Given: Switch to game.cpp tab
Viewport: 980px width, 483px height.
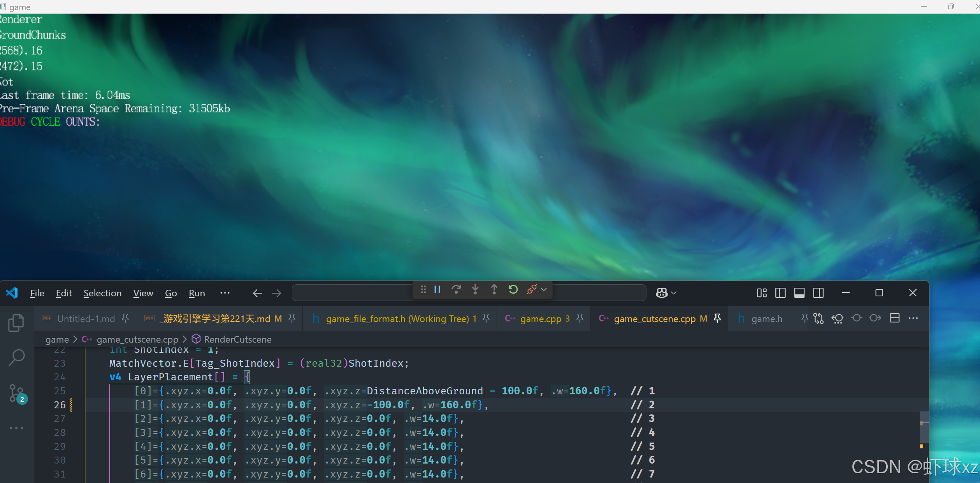Looking at the screenshot, I should 540,319.
